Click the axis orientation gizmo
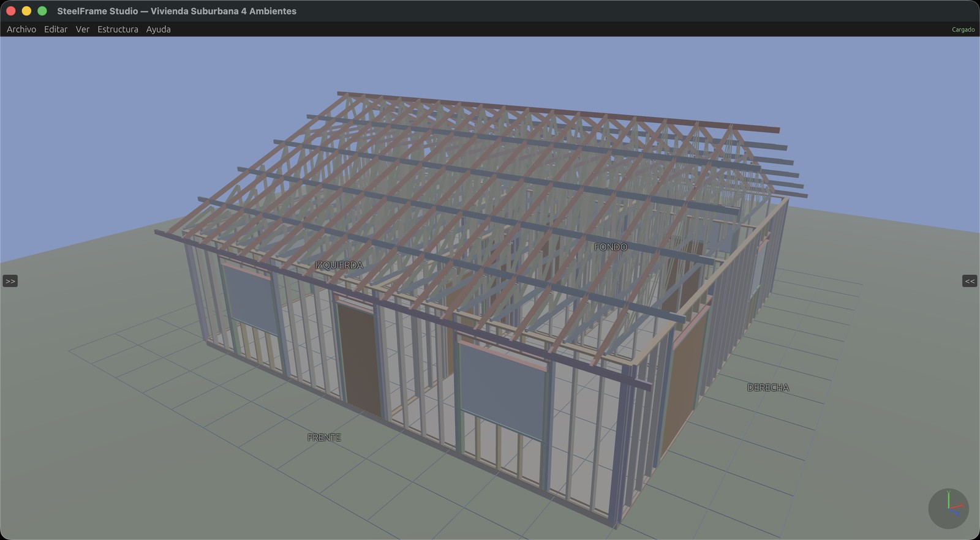 click(x=948, y=508)
